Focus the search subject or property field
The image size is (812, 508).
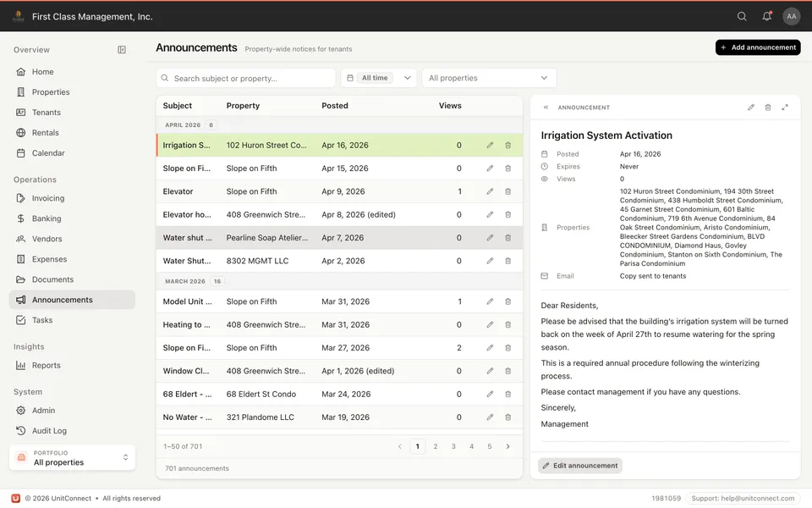246,78
